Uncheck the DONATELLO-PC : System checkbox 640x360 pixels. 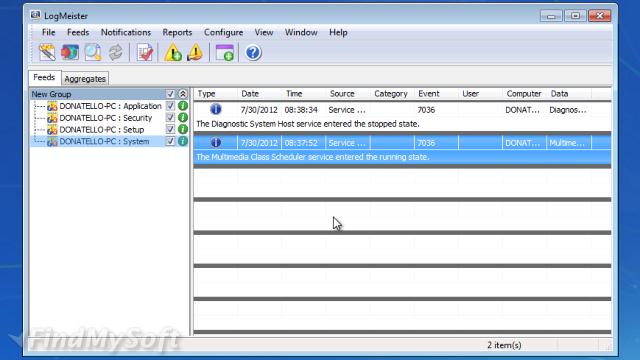170,141
